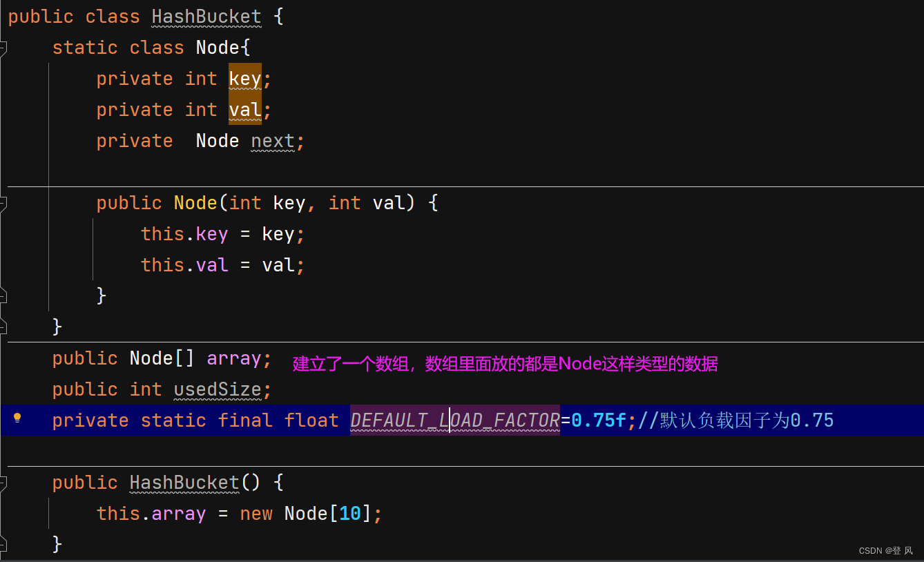Click the underlined next field name
Screen dimensions: 924x562
pyautogui.click(x=273, y=141)
